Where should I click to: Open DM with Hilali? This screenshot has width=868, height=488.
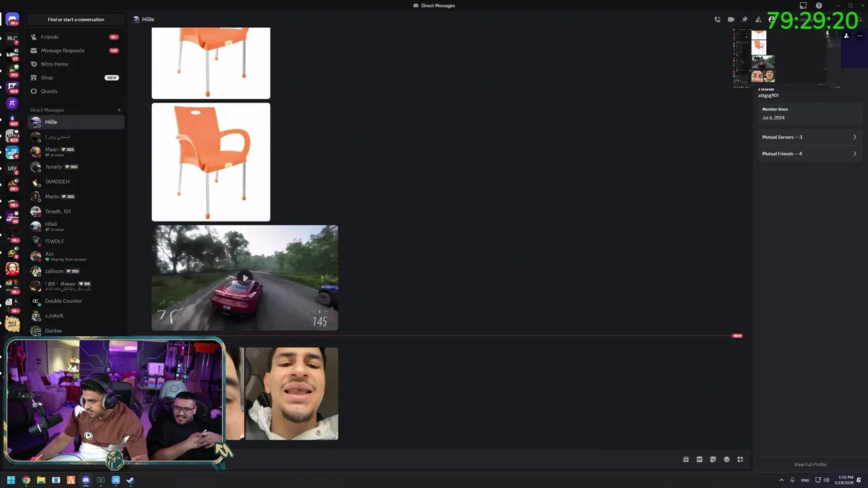coord(76,226)
